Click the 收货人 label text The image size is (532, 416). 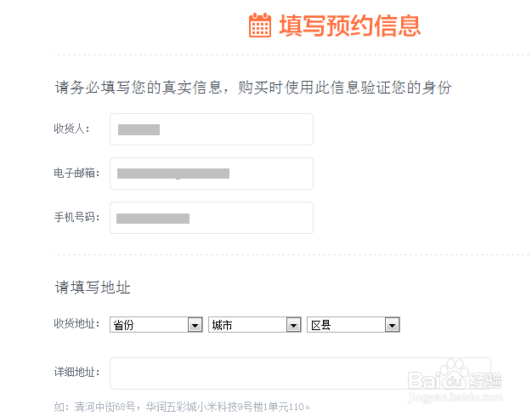pyautogui.click(x=71, y=128)
